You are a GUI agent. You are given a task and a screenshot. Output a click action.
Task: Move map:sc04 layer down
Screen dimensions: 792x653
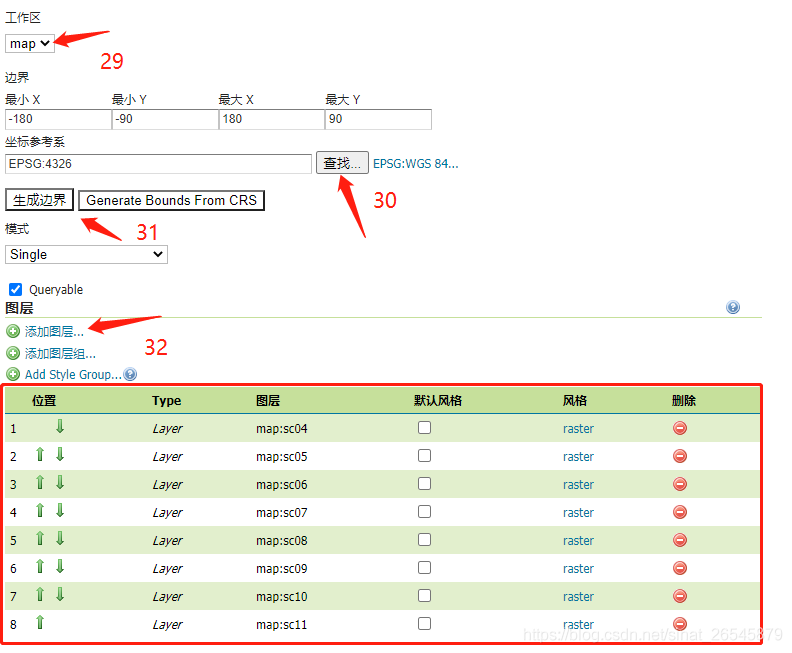(60, 427)
